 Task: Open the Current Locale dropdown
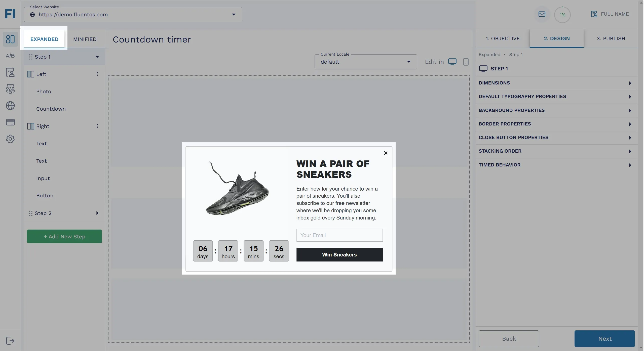(x=366, y=62)
